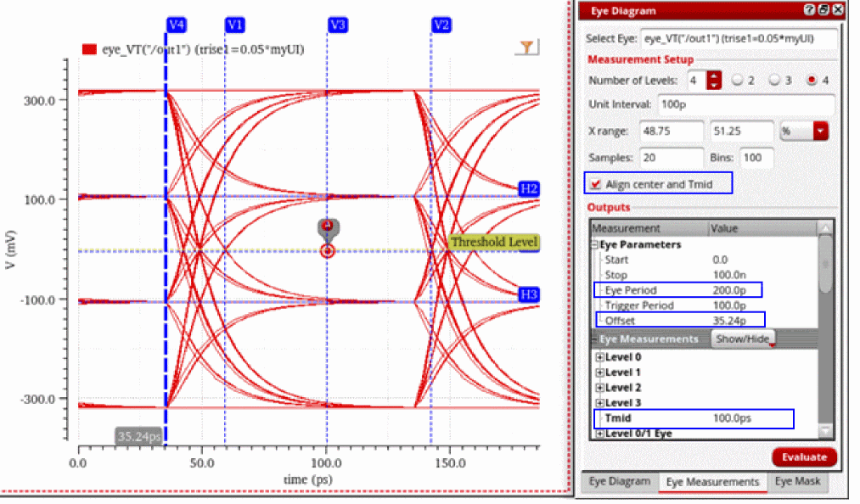Open help for Eye Diagram panel
860x504 pixels.
coord(809,10)
